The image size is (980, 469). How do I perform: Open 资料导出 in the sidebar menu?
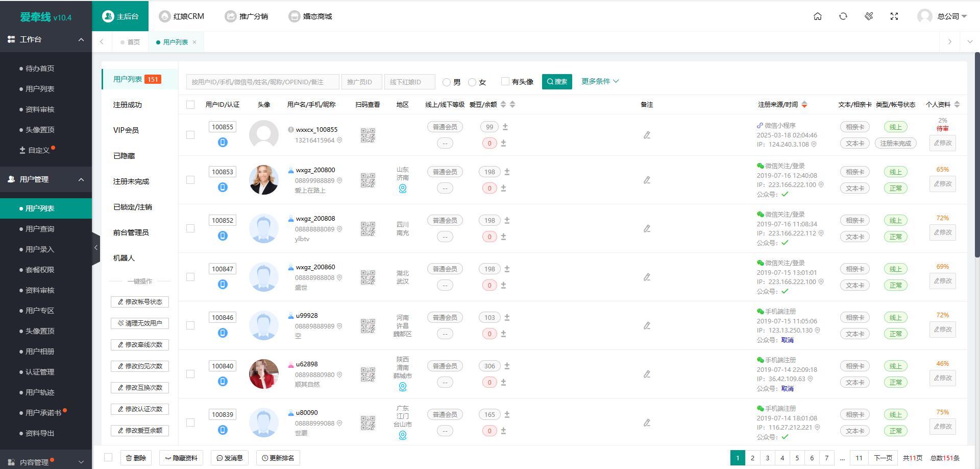click(40, 433)
